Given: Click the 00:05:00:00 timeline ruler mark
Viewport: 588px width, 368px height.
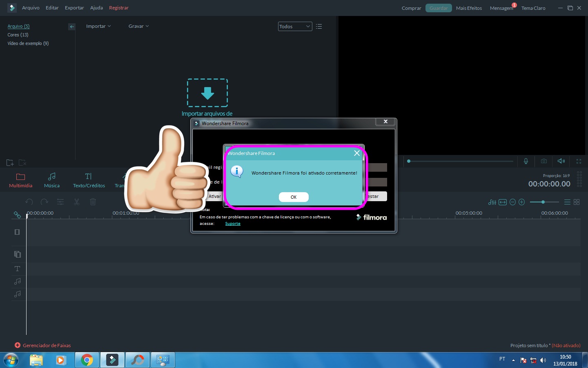Looking at the screenshot, I should (x=469, y=213).
